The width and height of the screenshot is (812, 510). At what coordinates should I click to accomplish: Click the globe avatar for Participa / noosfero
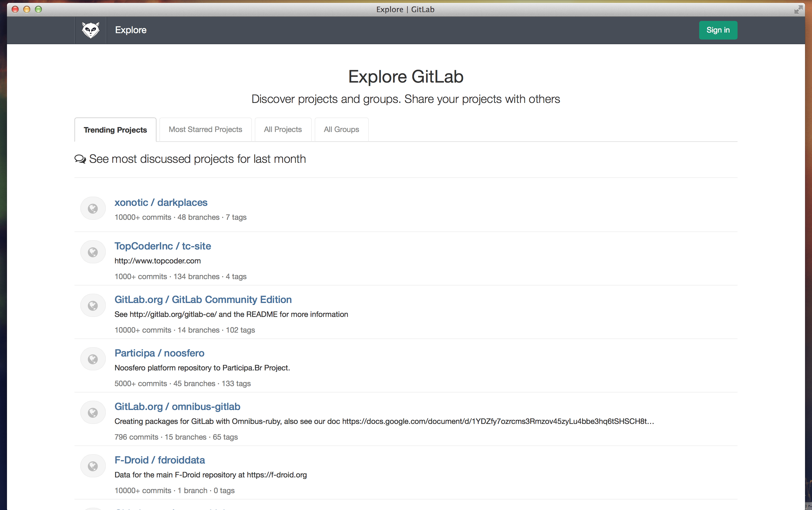(93, 359)
